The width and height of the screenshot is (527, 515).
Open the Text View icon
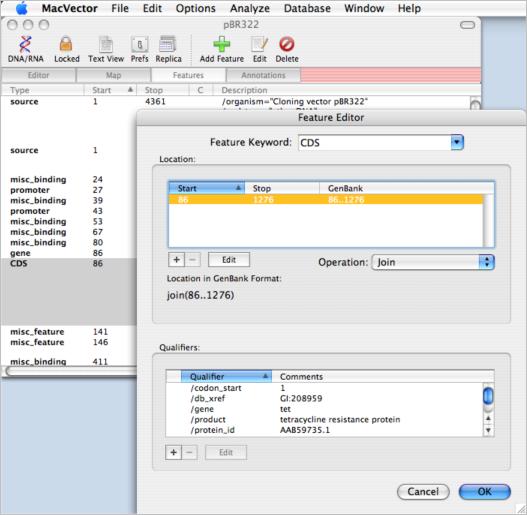[106, 45]
